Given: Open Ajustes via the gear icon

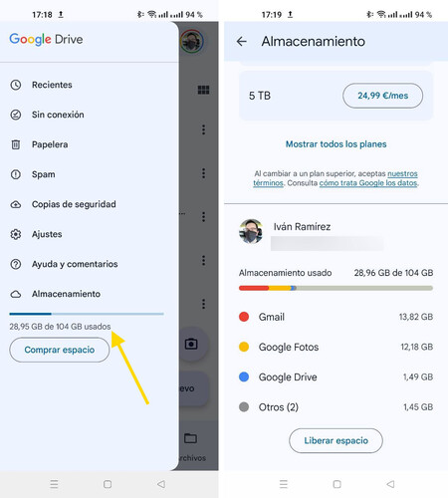Looking at the screenshot, I should click(16, 234).
